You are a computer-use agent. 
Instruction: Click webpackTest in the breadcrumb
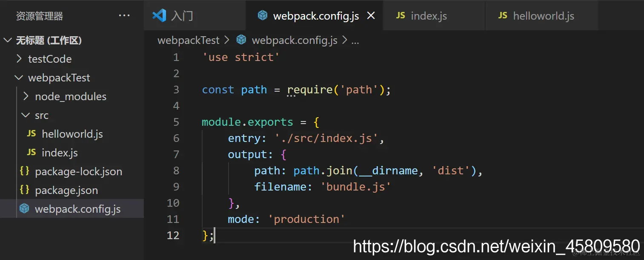click(189, 40)
